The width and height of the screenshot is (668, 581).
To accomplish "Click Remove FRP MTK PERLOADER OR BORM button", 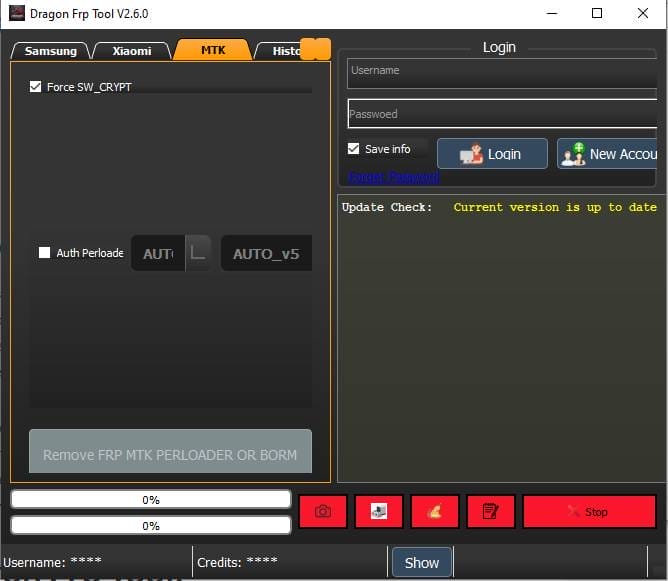I will tap(170, 451).
